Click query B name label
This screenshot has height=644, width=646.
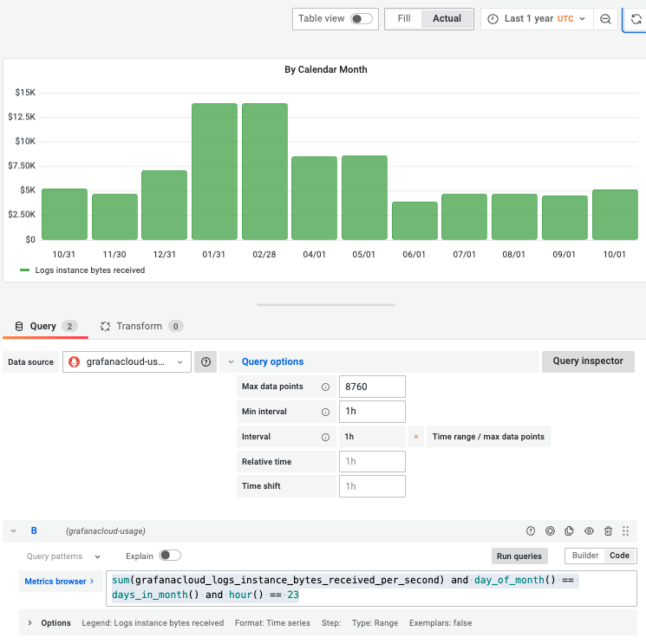[34, 531]
